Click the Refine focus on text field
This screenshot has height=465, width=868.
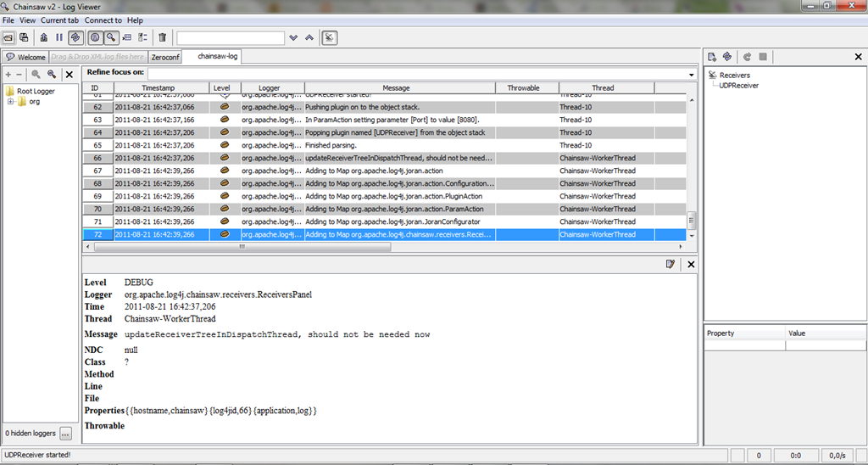(417, 73)
